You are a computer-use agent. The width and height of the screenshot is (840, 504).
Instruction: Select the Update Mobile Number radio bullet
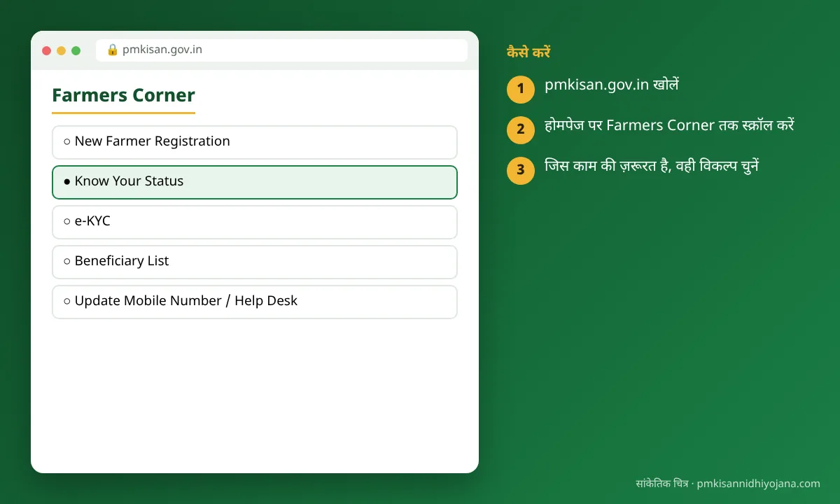[x=67, y=301]
